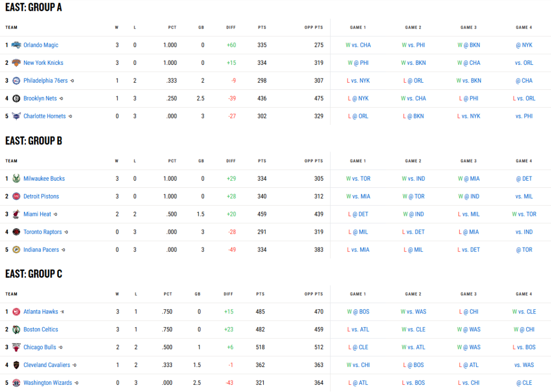Click Indiana Pacers' -49 point differential
The image size is (551, 392).
pos(232,250)
